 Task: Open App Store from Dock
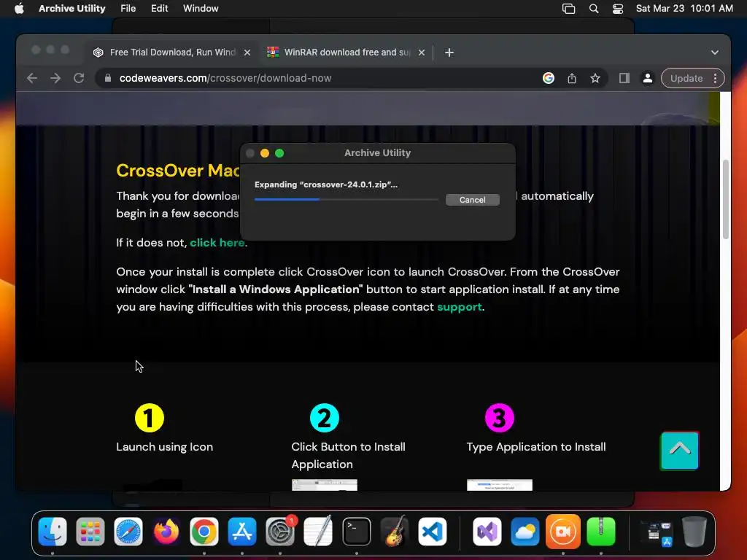coord(242,532)
